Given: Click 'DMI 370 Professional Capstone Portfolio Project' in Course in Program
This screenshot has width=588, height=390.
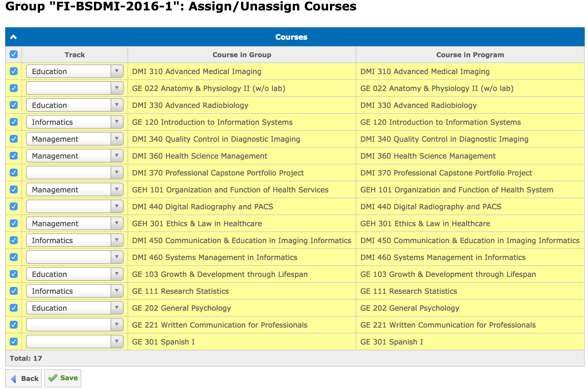Looking at the screenshot, I should point(446,173).
